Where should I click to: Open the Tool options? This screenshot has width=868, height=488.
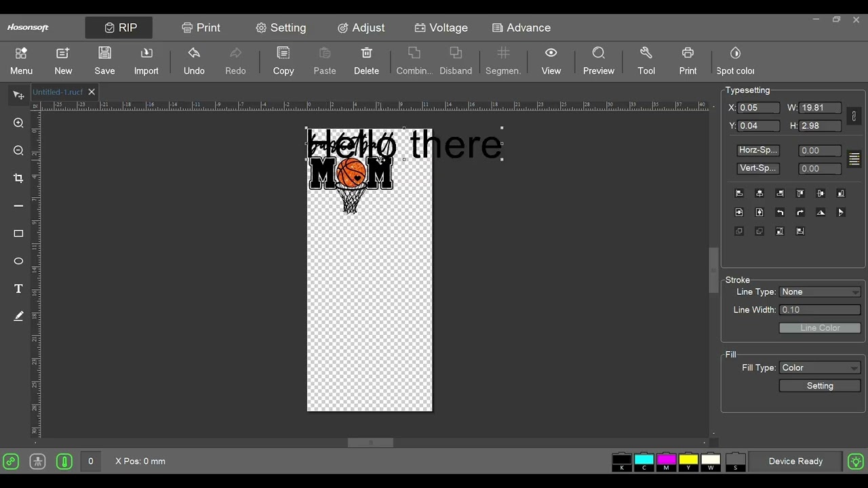(646, 60)
